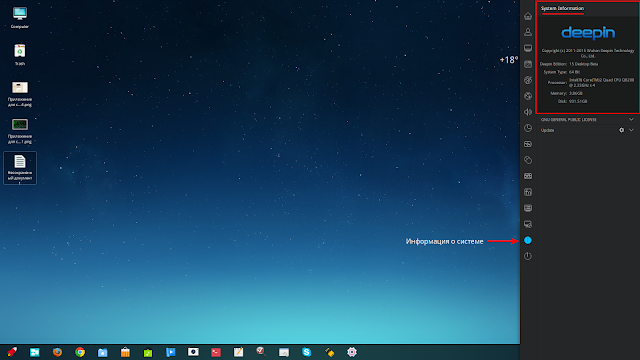Open the rocket Launcher in the dock
The height and width of the screenshot is (360, 640).
pyautogui.click(x=12, y=352)
